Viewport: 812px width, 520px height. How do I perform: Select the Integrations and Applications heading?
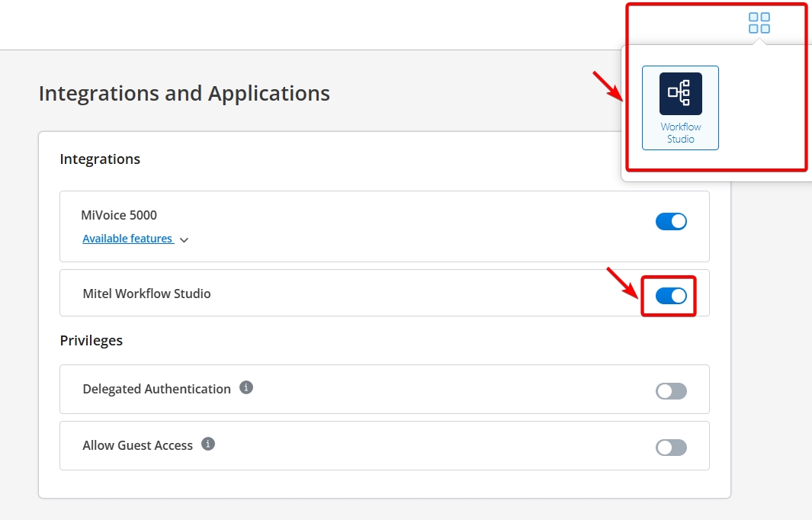pos(185,94)
